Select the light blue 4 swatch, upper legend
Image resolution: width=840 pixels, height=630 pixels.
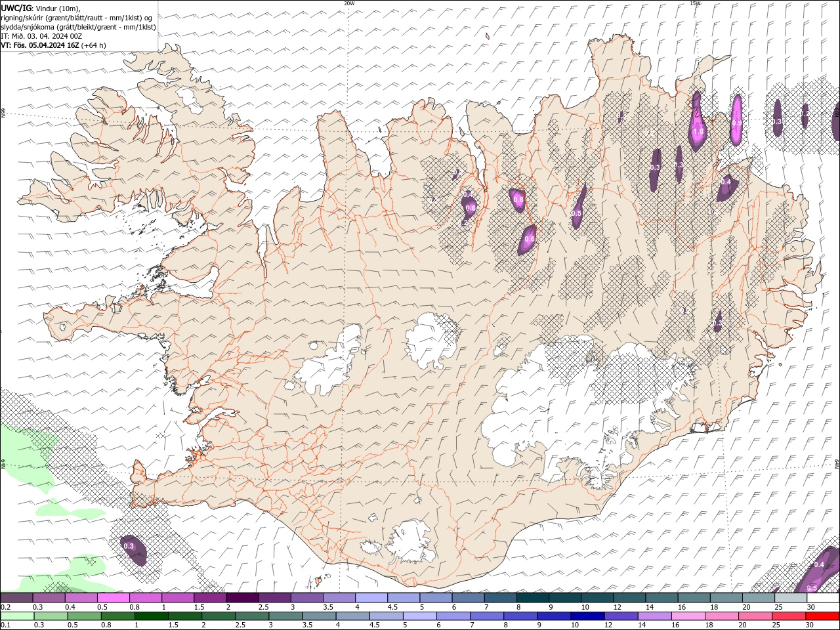[x=371, y=598]
